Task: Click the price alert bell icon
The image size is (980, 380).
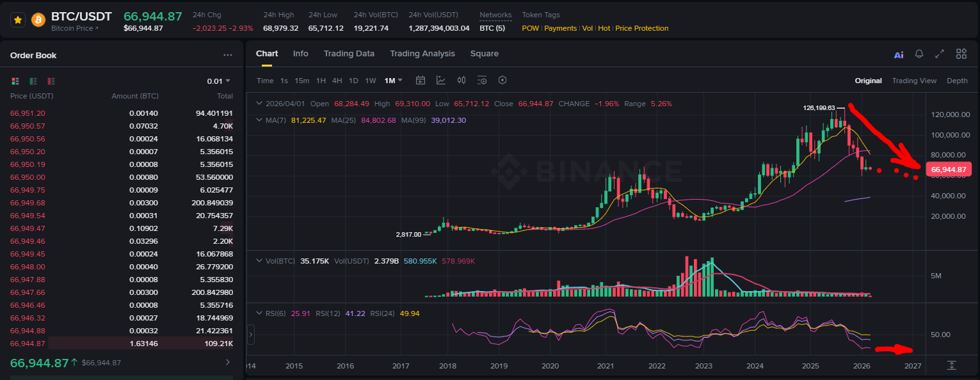Action: pyautogui.click(x=919, y=54)
